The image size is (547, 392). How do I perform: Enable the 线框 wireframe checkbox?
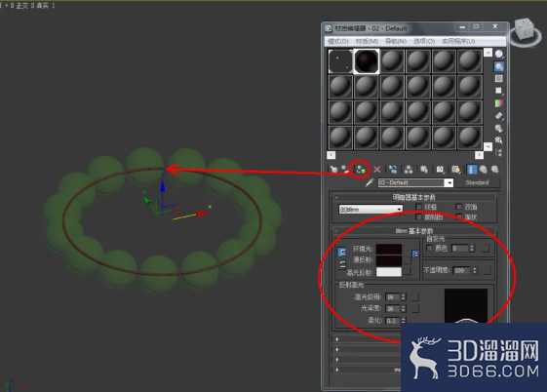(x=419, y=207)
